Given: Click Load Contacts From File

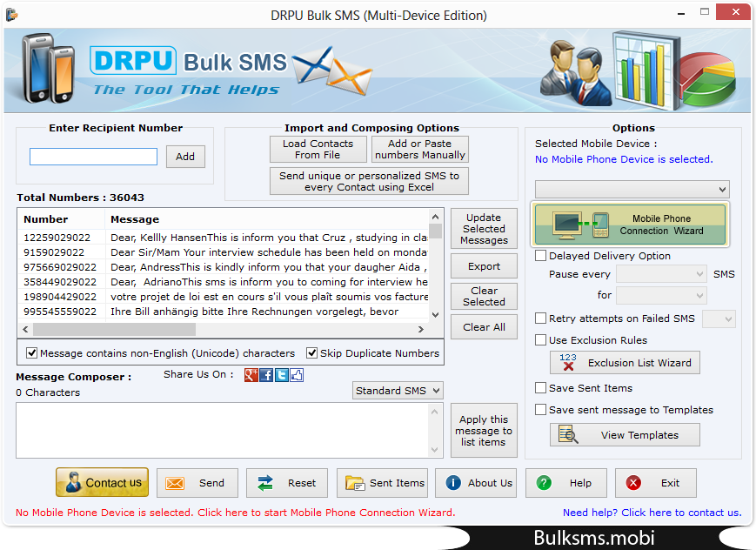Looking at the screenshot, I should pyautogui.click(x=318, y=149).
